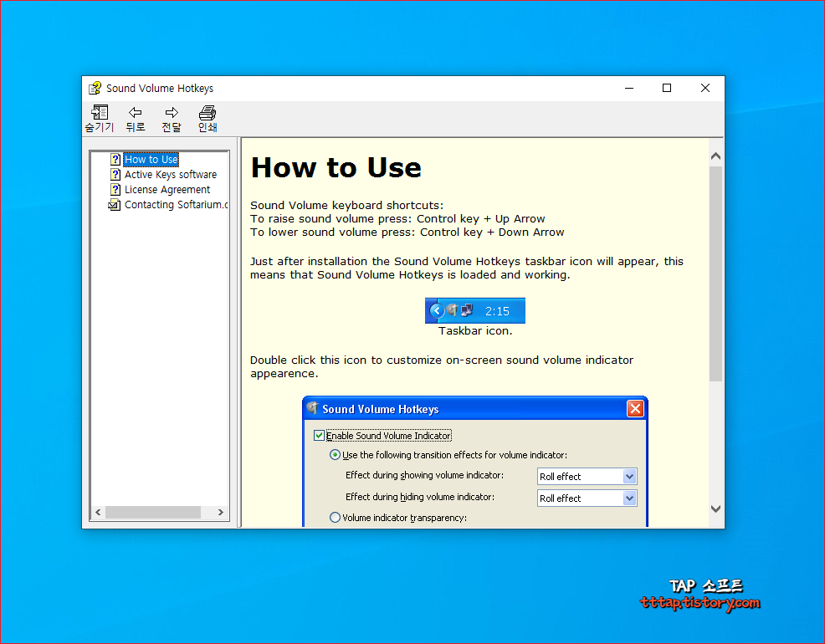Click the question icon beside License Agreement
The height and width of the screenshot is (644, 825).
point(115,189)
